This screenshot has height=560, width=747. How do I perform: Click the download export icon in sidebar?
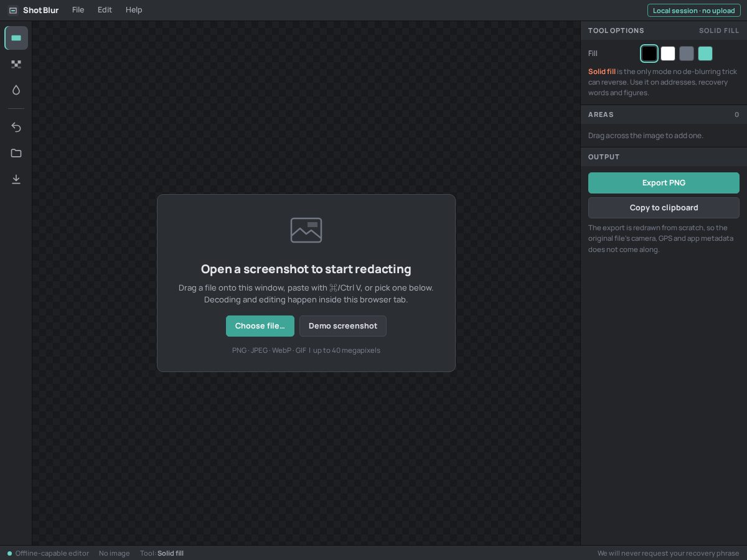click(x=16, y=179)
